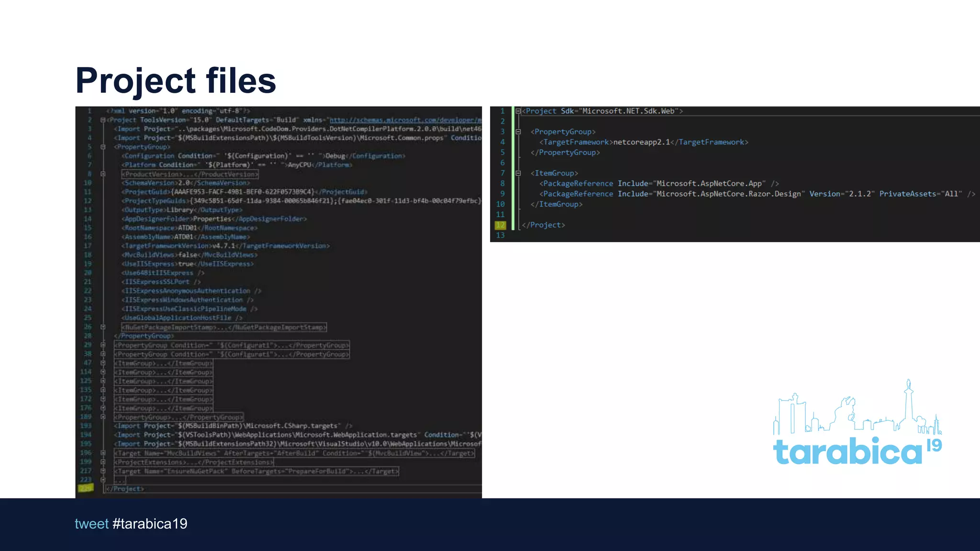Click the UseIISExpress true line
980x551 pixels.
[187, 264]
